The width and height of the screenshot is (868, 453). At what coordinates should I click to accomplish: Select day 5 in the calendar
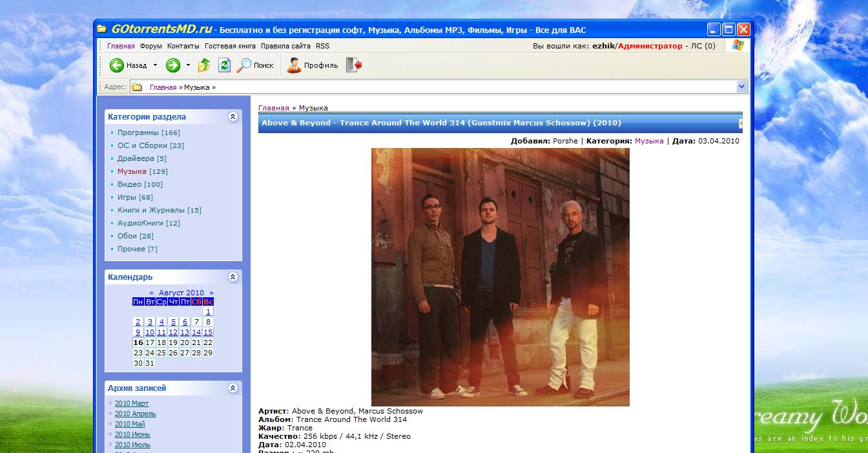(173, 322)
